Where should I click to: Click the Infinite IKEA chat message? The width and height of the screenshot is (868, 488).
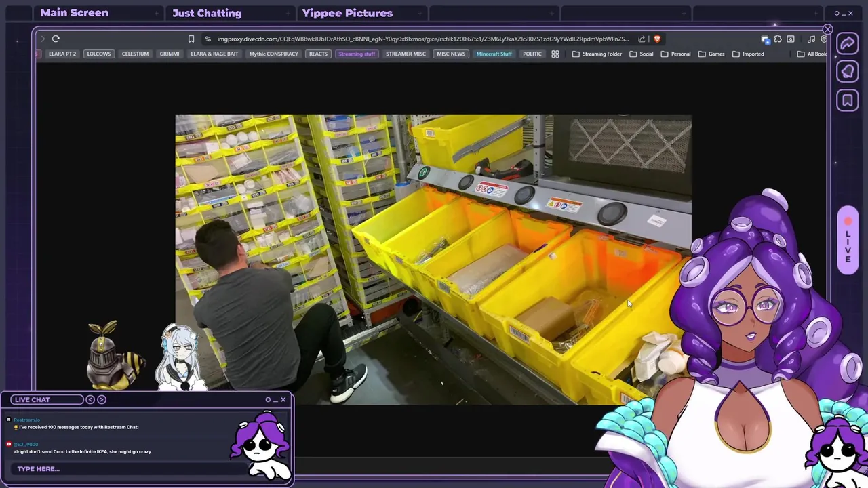[x=82, y=451]
